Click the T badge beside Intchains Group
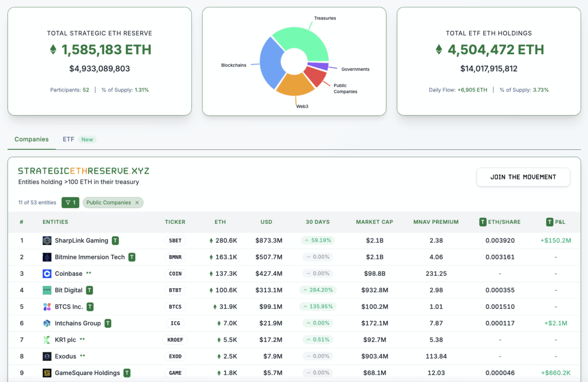 108,323
